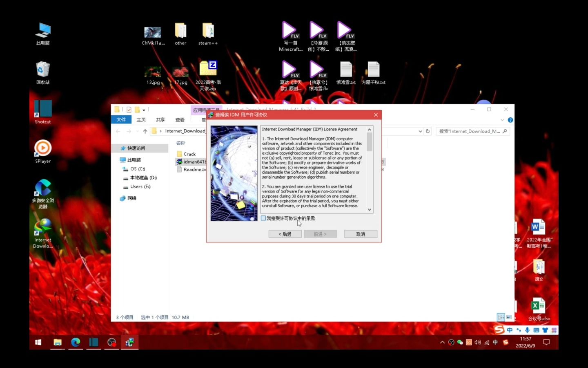Select 本地磁盘 (D:) in navigation pane
Viewport: 588px width, 368px height.
[x=143, y=178]
